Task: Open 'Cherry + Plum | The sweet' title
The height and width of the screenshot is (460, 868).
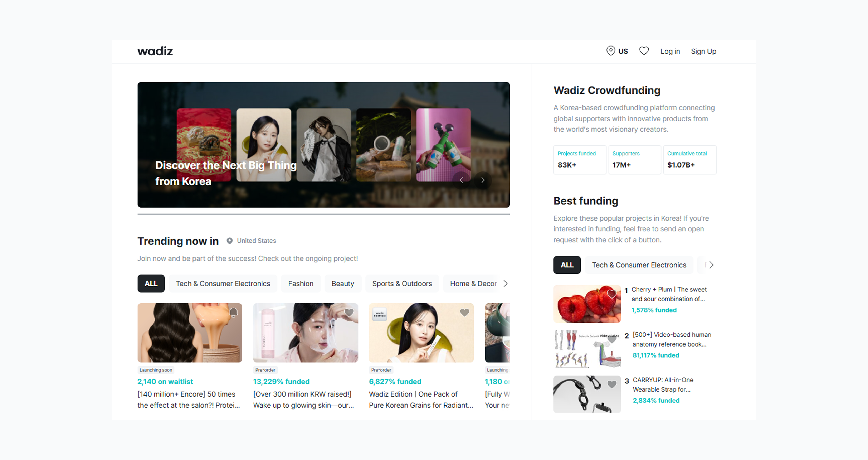Action: tap(669, 294)
